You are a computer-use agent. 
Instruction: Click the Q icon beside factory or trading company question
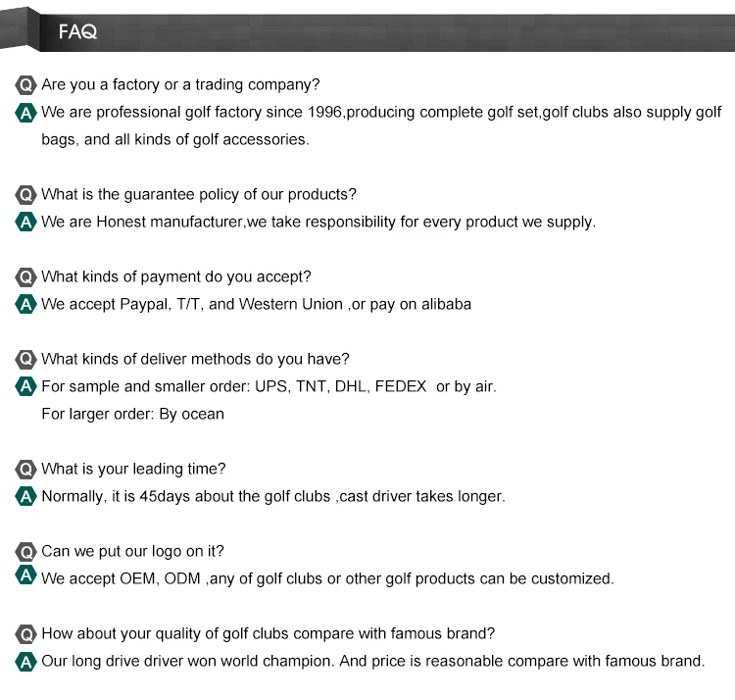coord(26,85)
